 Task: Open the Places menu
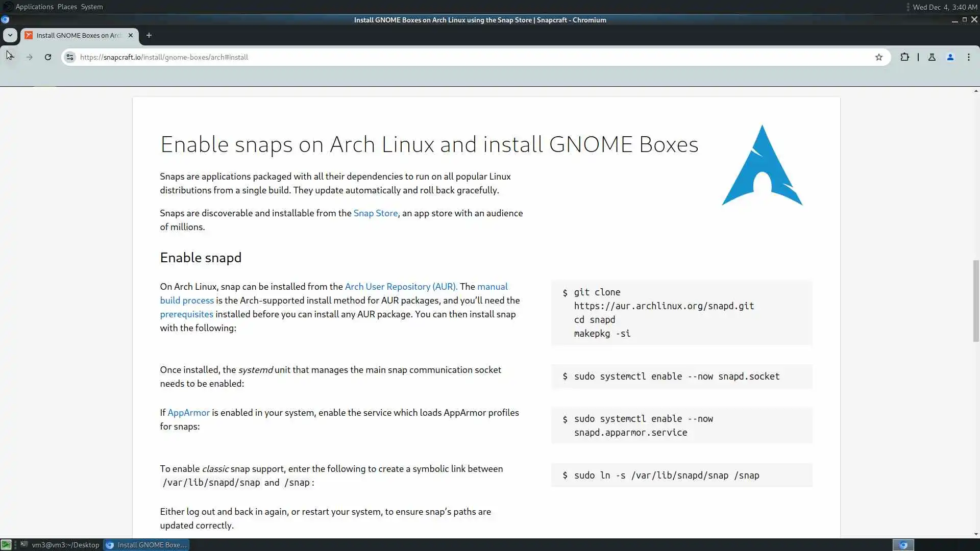click(x=67, y=7)
